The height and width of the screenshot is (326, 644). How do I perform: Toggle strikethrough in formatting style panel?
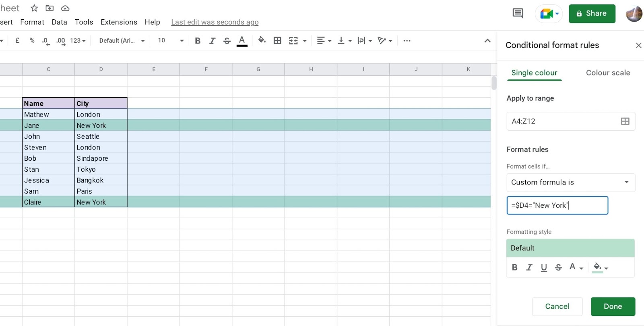[558, 267]
